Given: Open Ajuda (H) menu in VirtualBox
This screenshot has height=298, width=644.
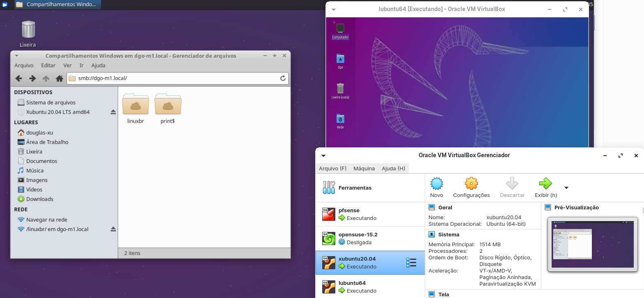Looking at the screenshot, I should coord(393,168).
